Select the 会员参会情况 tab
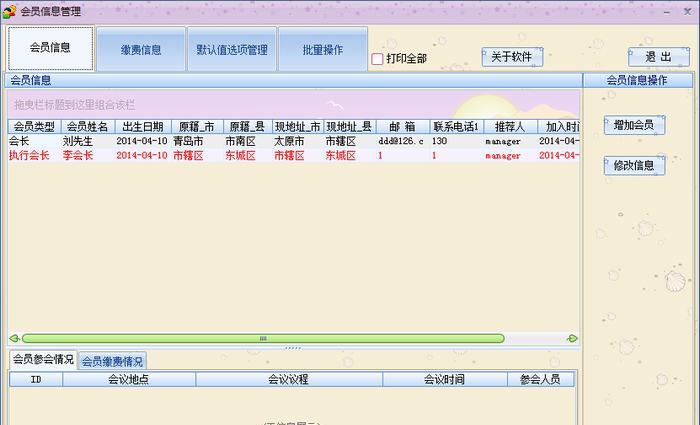 (x=43, y=359)
